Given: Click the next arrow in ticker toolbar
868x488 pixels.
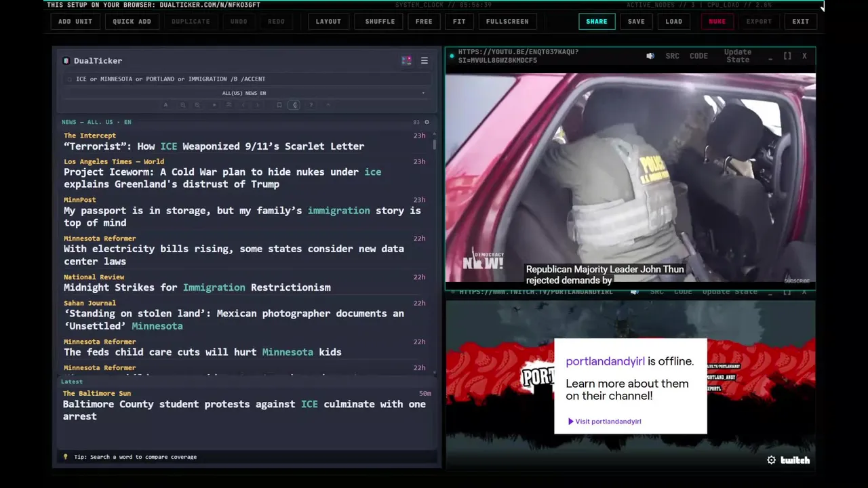Looking at the screenshot, I should click(x=258, y=105).
